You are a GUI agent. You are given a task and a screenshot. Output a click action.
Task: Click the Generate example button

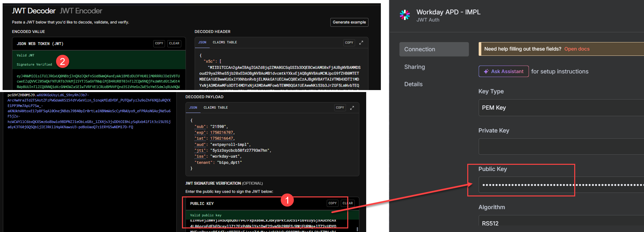[349, 22]
